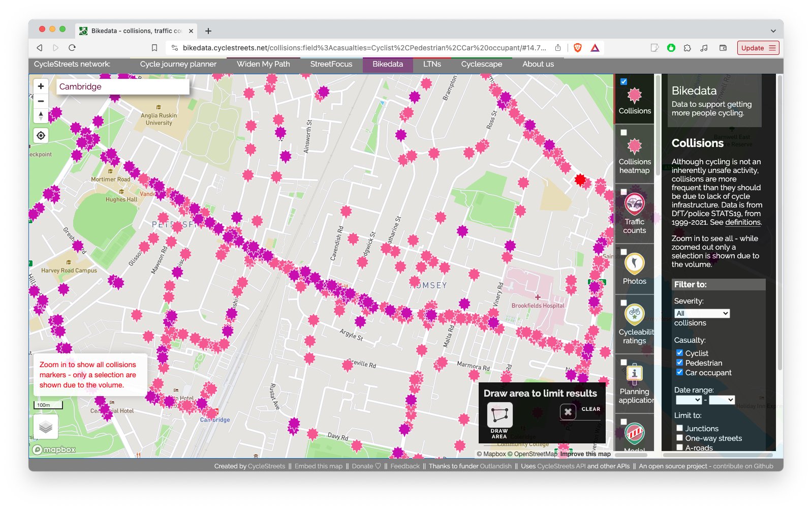Open the definitions link
Screen dimensions: 812x509
(x=743, y=222)
